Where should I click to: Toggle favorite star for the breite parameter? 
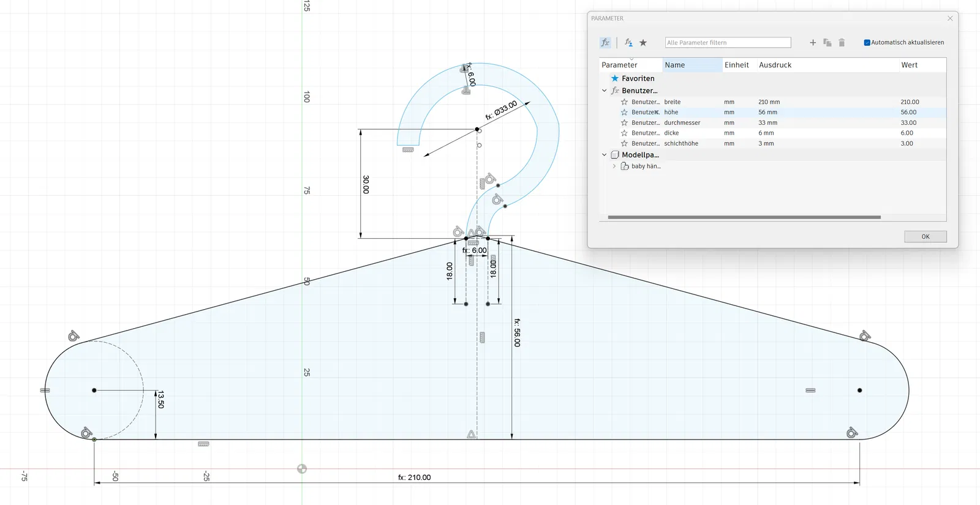pyautogui.click(x=624, y=102)
